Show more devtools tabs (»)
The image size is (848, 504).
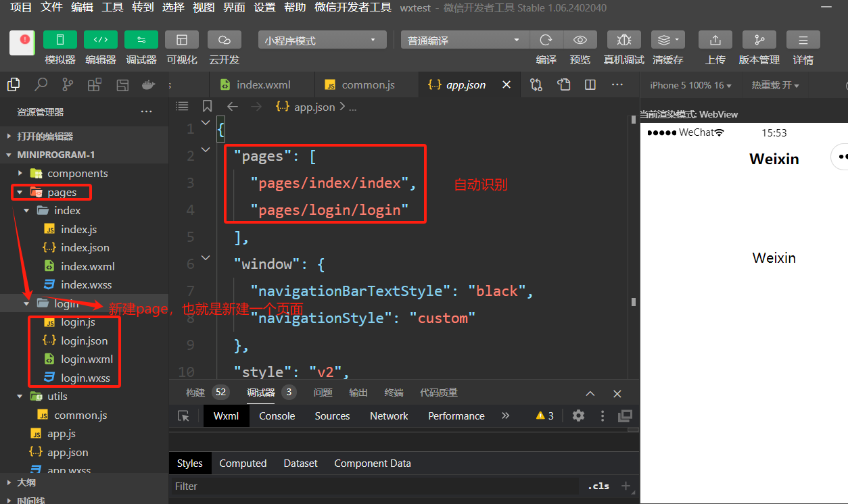pos(506,416)
